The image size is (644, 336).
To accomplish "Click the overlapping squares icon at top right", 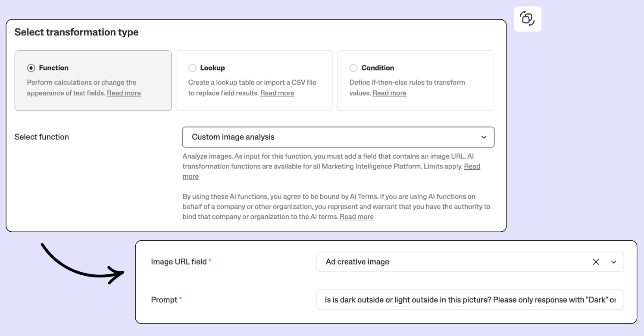I will click(x=527, y=19).
